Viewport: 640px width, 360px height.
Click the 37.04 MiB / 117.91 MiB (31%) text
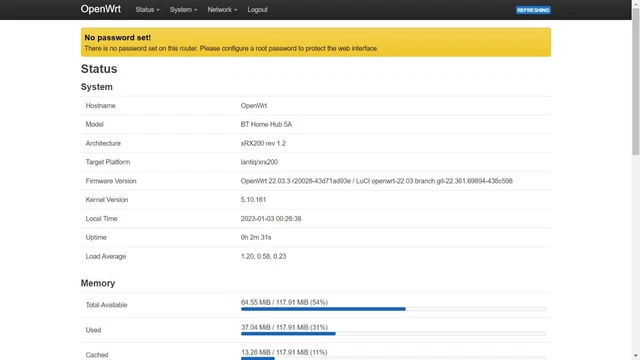tap(284, 327)
